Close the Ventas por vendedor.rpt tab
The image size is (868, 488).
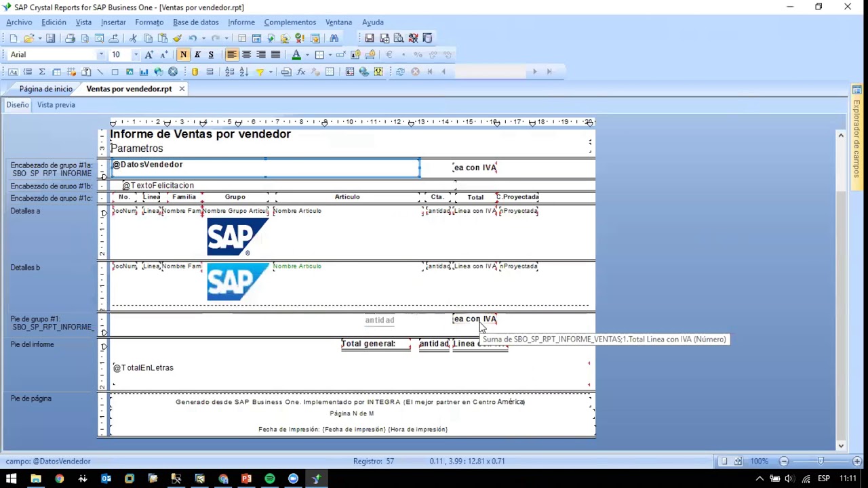182,89
